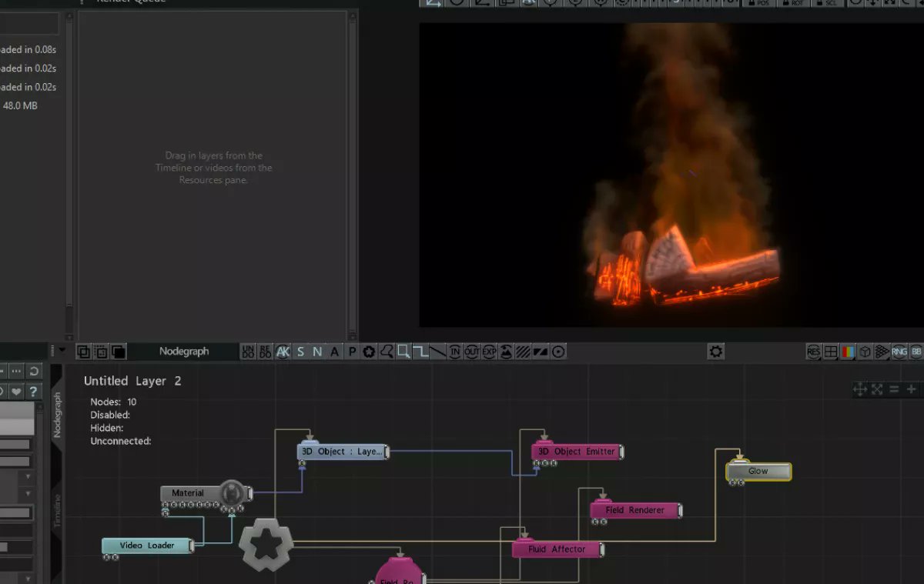The width and height of the screenshot is (924, 584).
Task: Toggle the N button in nodegraph toolbar
Action: coord(317,352)
